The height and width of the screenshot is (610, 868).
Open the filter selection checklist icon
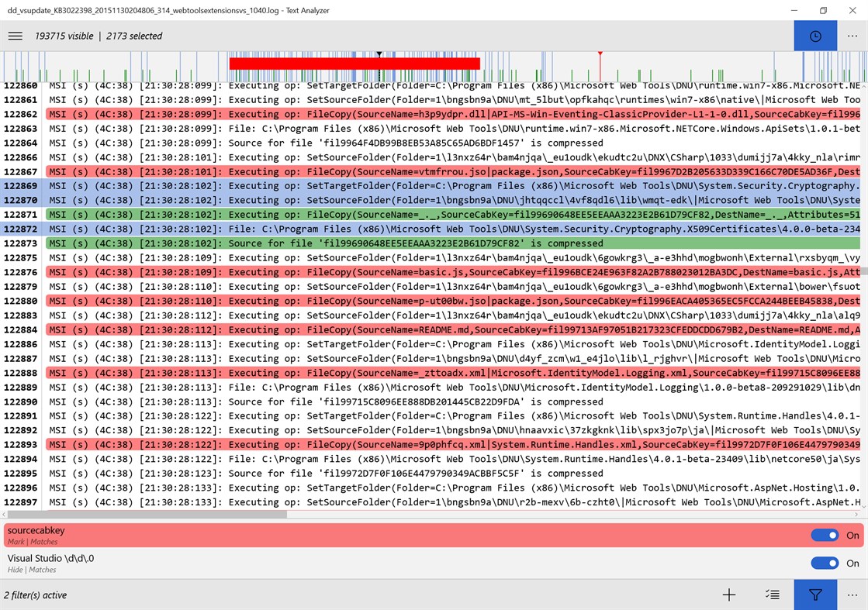tap(773, 594)
